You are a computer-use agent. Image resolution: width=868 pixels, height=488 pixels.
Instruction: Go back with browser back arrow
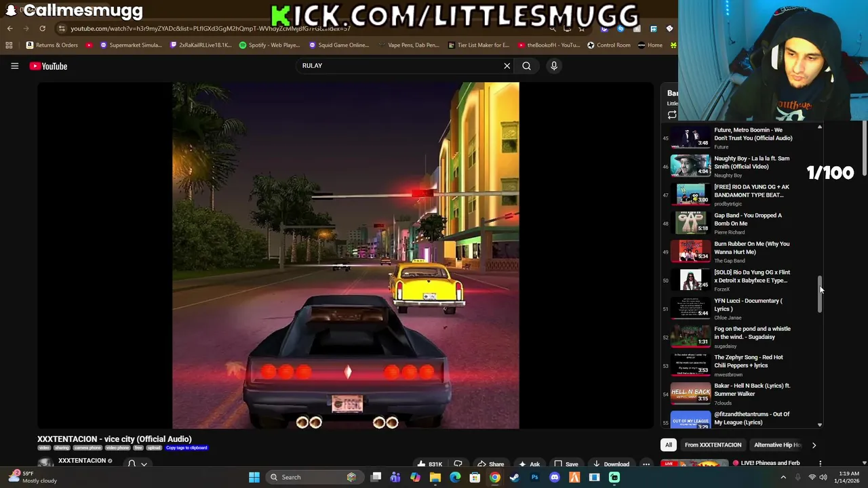(9, 28)
